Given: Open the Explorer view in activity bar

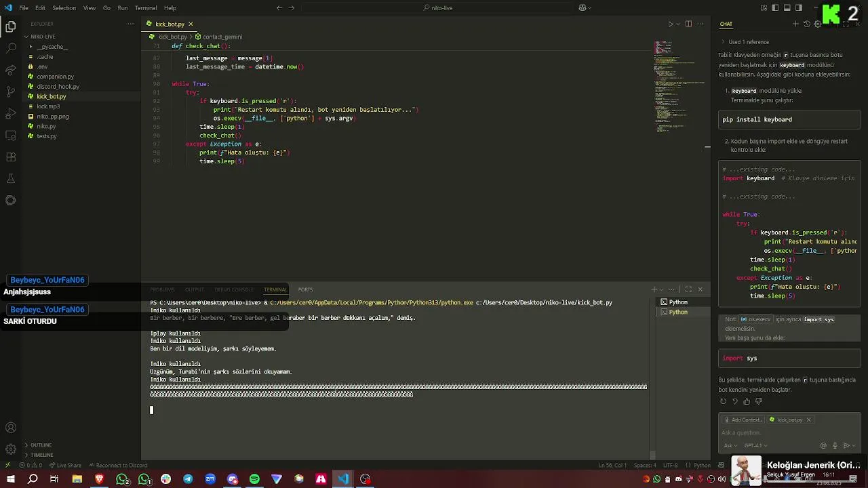Looking at the screenshot, I should (11, 27).
